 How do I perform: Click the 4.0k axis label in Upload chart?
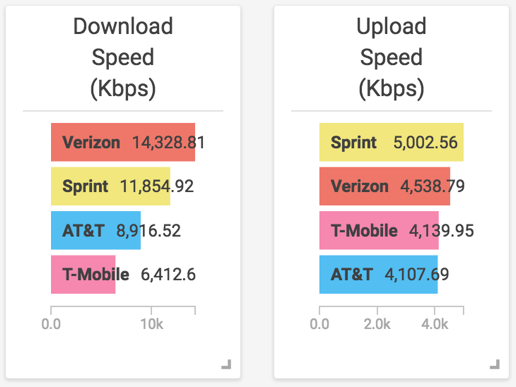pyautogui.click(x=435, y=324)
